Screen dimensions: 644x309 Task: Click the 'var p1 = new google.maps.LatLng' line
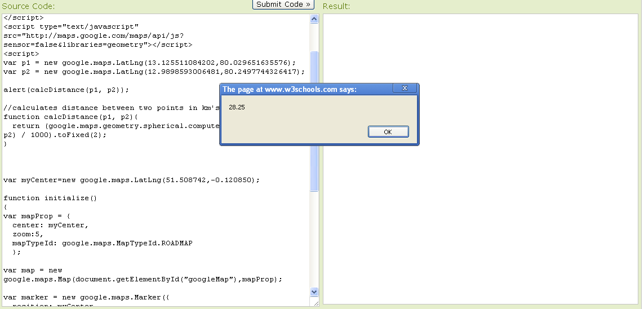click(149, 63)
